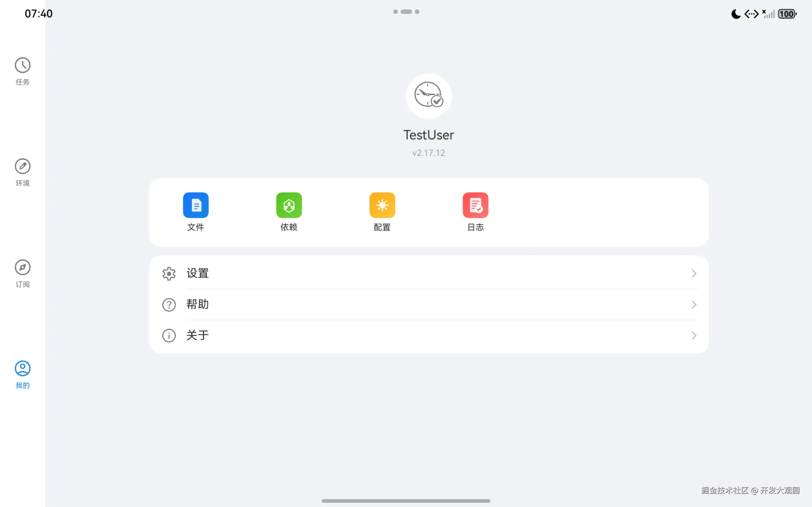The image size is (812, 507).
Task: Click the info icon beside 关于
Action: coord(169,335)
